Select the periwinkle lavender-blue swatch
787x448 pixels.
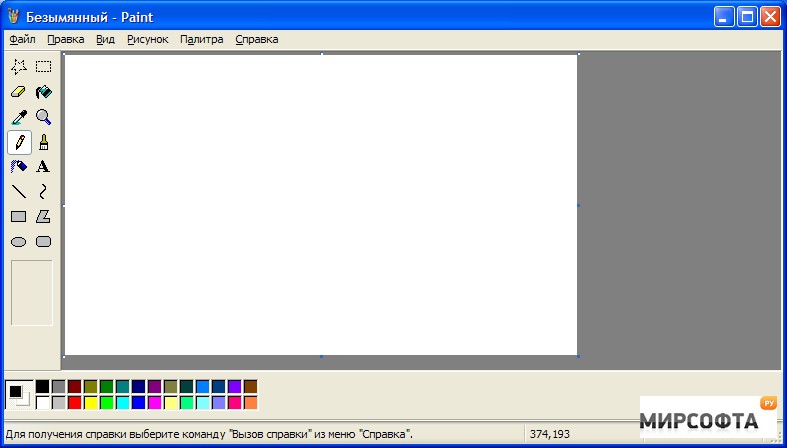pos(218,403)
